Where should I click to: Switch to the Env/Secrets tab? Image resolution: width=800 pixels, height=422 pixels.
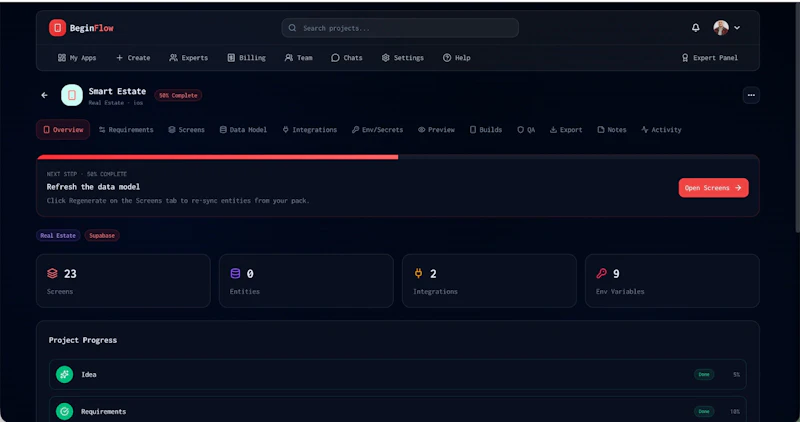[377, 130]
